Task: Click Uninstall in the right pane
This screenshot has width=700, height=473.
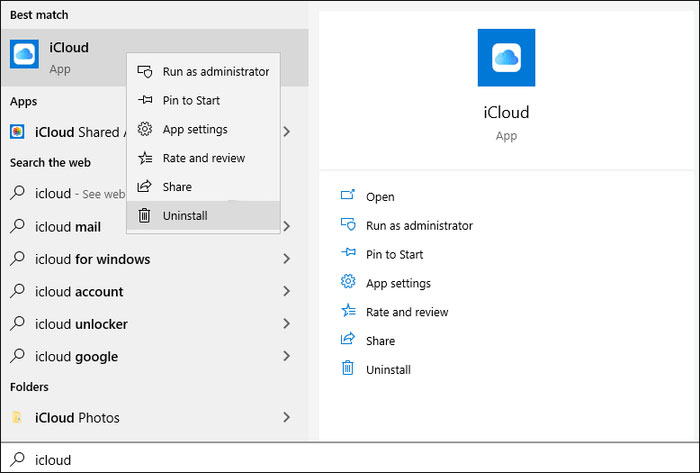Action: (388, 369)
